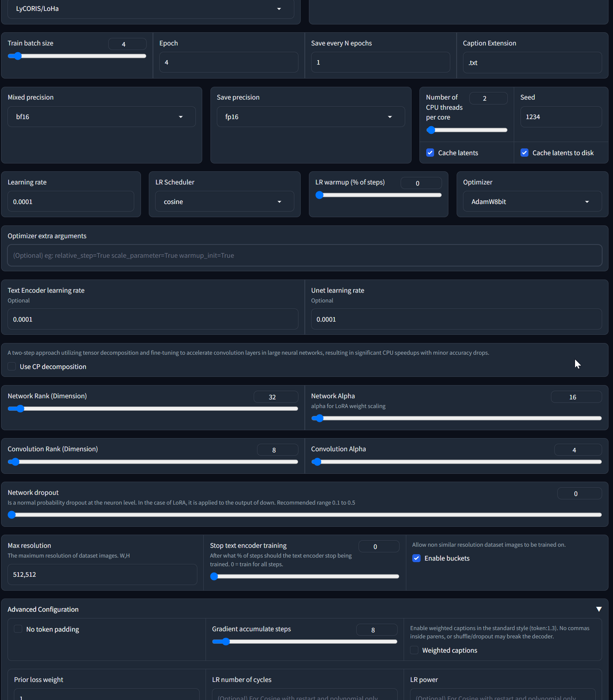
Task: Click the Text Encoder learning rate field
Action: pos(153,319)
